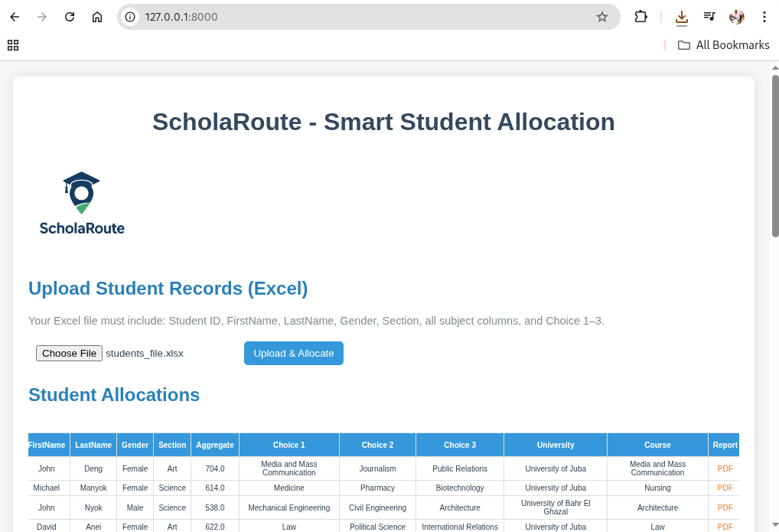The image size is (779, 532).
Task: Click the Journalism cell
Action: coord(377,468)
